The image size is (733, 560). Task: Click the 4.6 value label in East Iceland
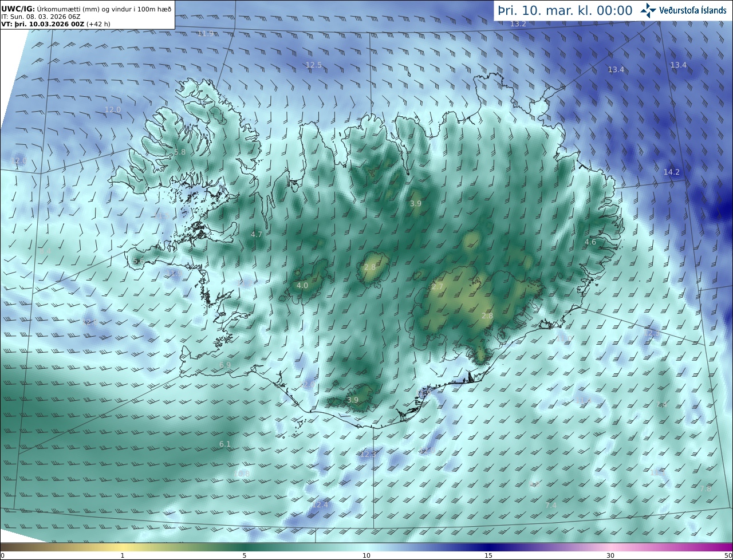point(590,242)
